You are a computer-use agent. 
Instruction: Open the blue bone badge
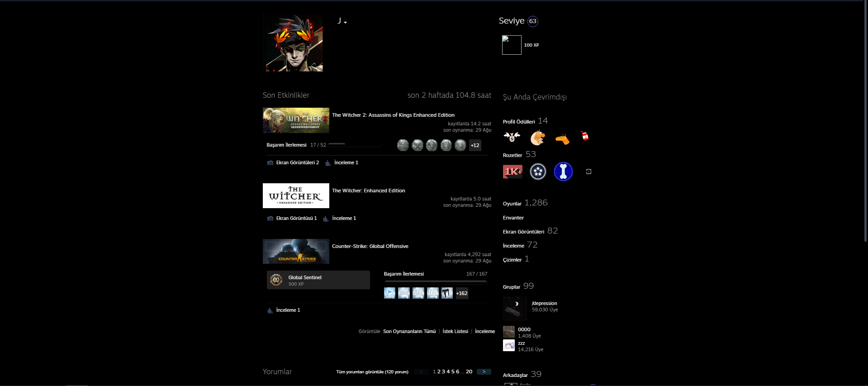click(563, 172)
